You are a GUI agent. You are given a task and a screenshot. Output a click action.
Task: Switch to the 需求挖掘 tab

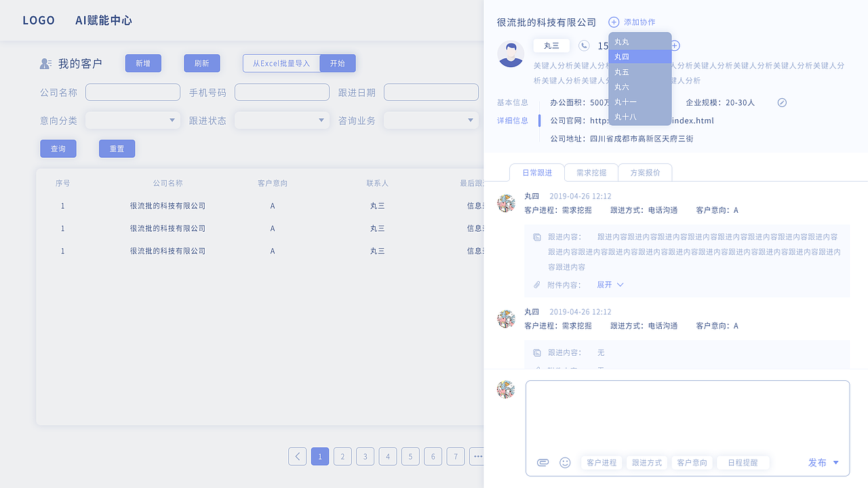[591, 172]
